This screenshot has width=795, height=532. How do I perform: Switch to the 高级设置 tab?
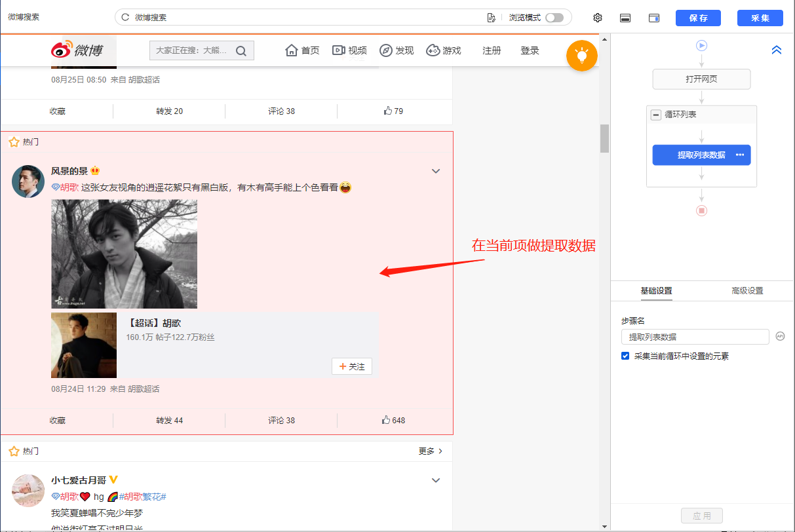pos(747,291)
